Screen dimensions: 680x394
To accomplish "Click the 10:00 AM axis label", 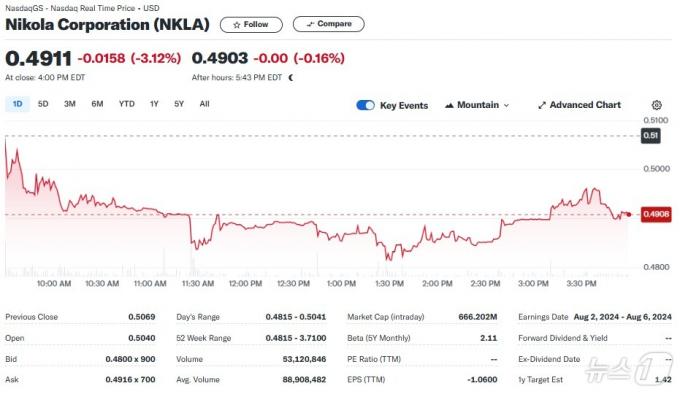I will 54,283.
